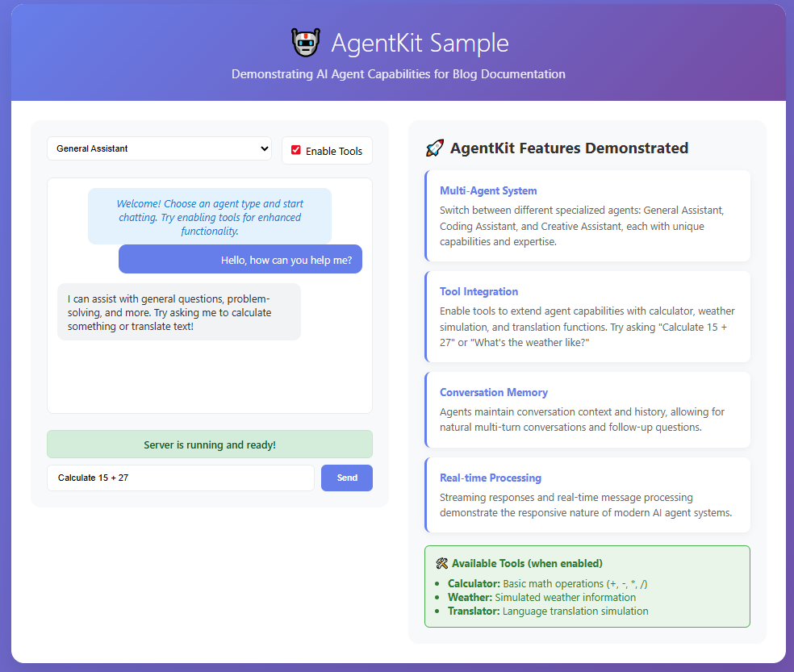Click the Enable Tools label text

333,151
